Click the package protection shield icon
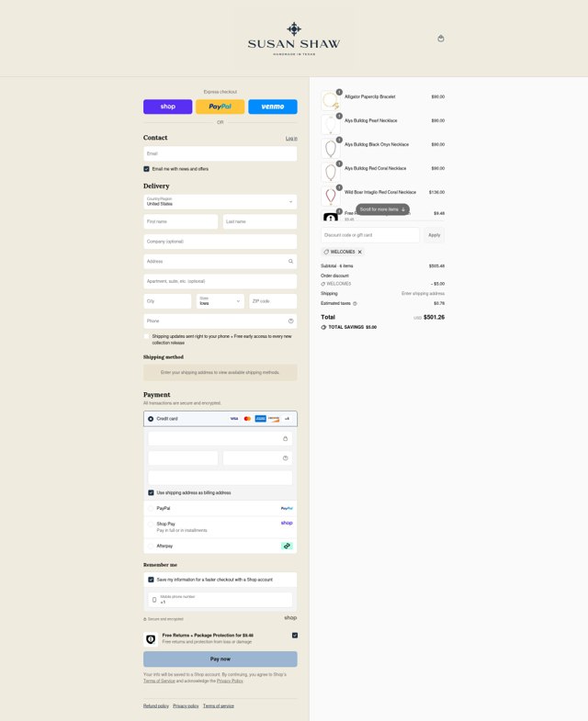Viewport: 588px width, 721px height. click(x=151, y=639)
